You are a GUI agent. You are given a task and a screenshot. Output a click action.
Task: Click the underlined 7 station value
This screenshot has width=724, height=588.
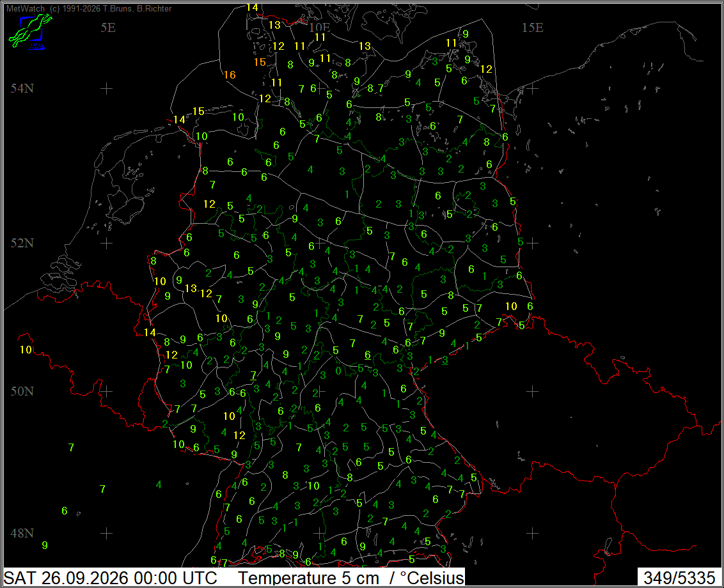pos(253,375)
